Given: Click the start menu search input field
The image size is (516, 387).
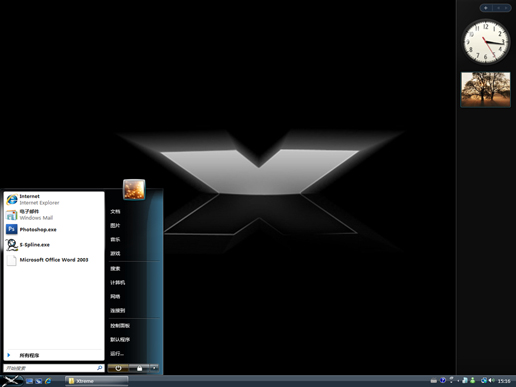Looking at the screenshot, I should [54, 368].
